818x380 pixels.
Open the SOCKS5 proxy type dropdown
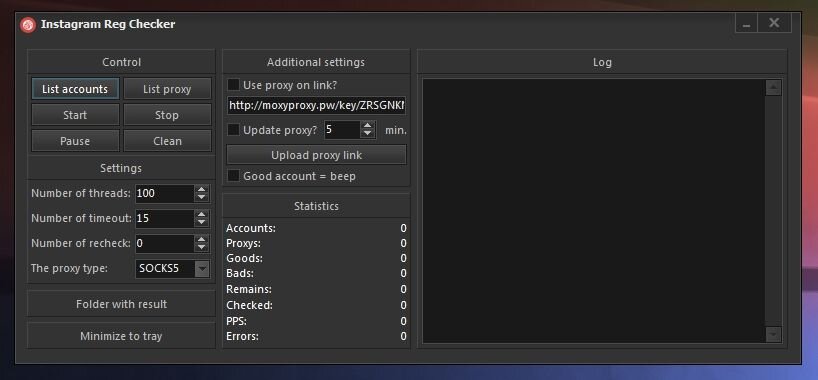pos(202,269)
